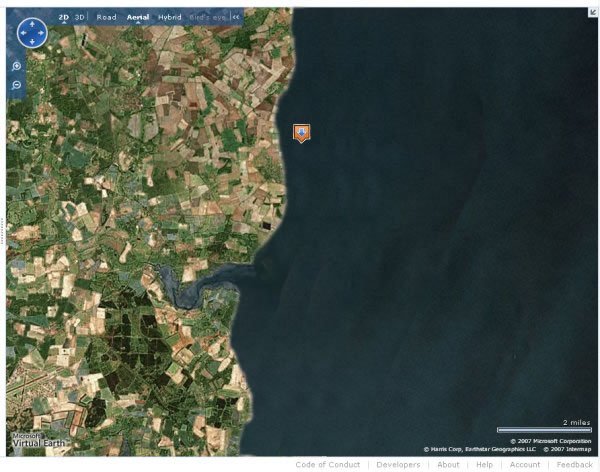Image resolution: width=600 pixels, height=472 pixels.
Task: Pan the map left with compass arrow
Action: [x=22, y=34]
